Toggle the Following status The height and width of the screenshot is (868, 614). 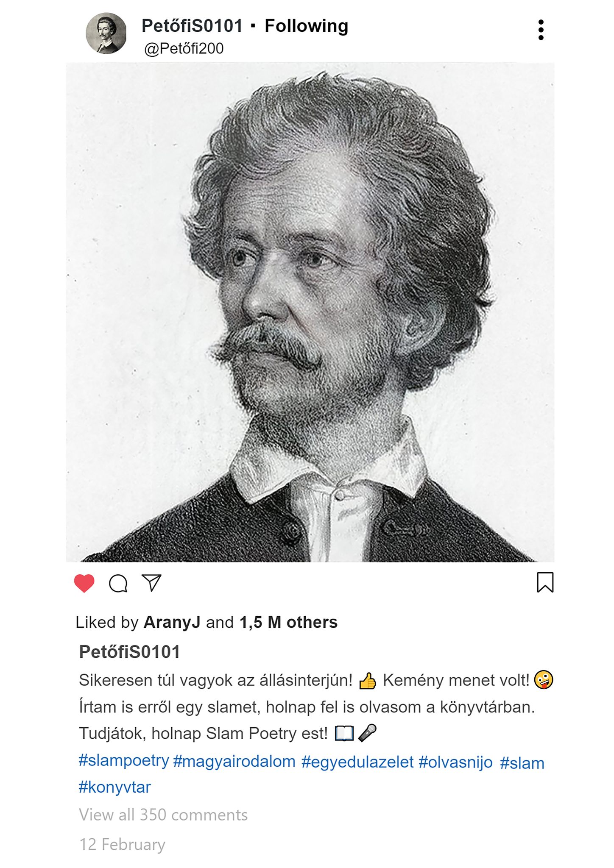pos(306,26)
